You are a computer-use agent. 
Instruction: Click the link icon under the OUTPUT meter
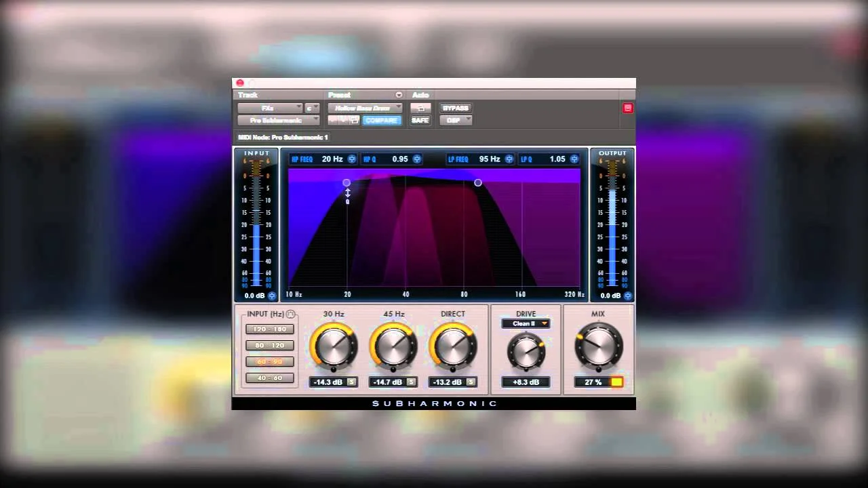click(627, 296)
